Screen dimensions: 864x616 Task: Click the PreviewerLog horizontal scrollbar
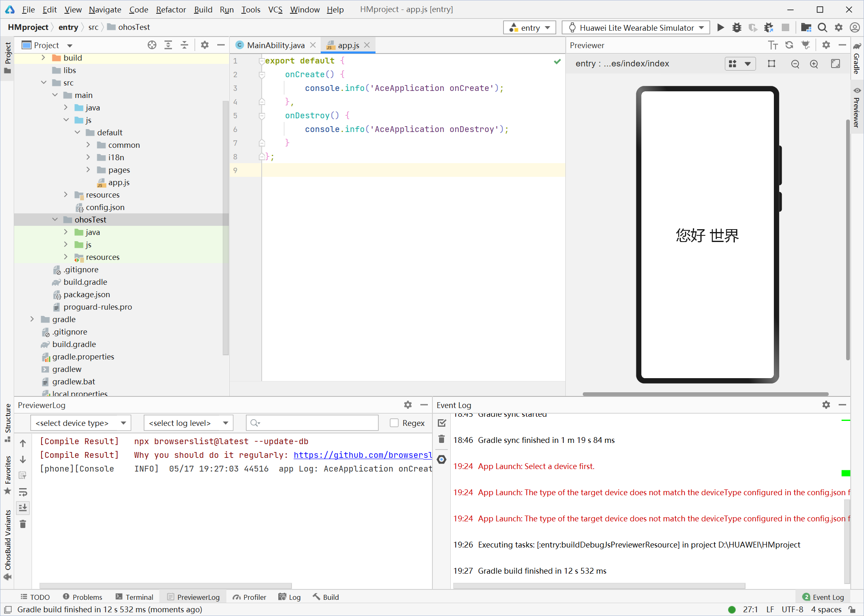165,586
